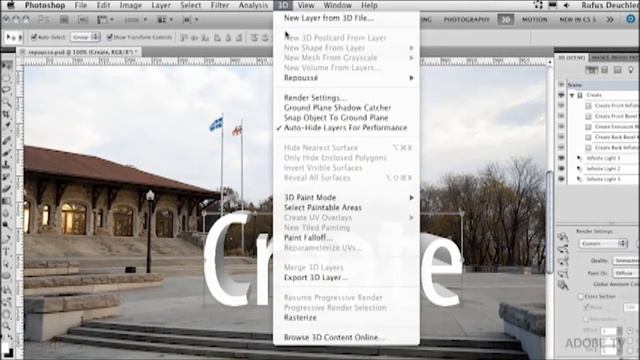Screen dimensions: 640x360
Task: Click the Filter by Lights bulb icon
Action: tap(631, 70)
